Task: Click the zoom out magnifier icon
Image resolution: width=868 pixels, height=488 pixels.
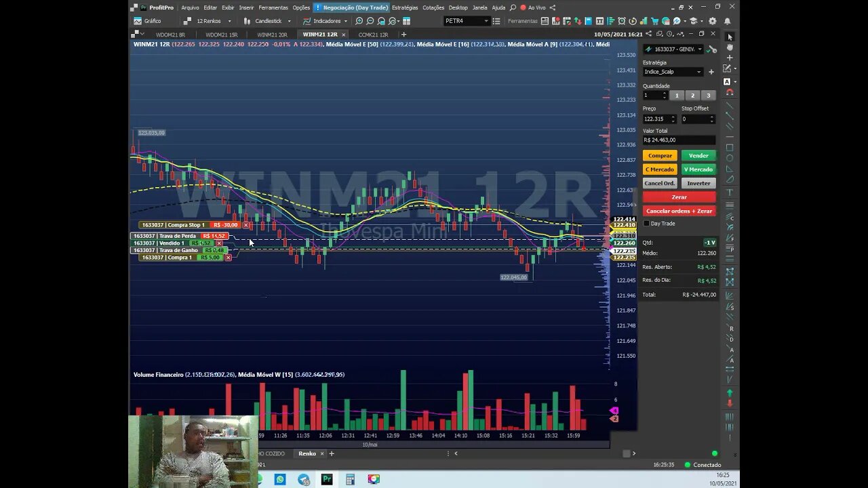Action: 370,21
